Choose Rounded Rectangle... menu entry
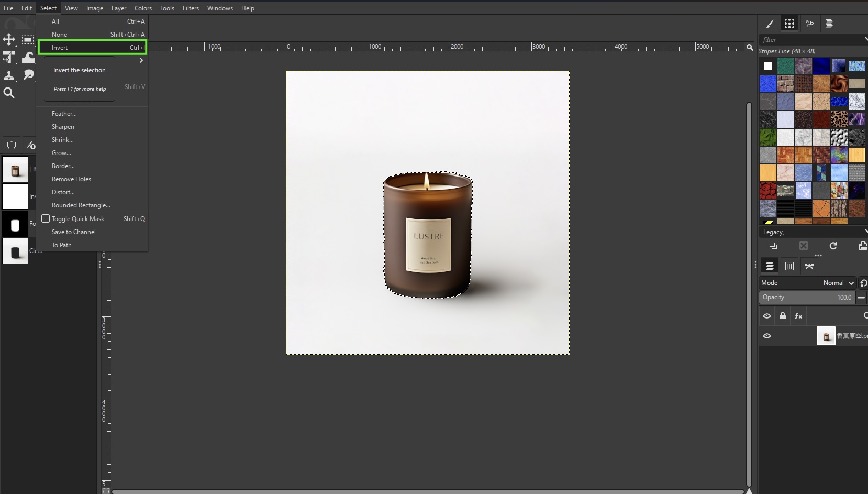The width and height of the screenshot is (868, 494). [92, 205]
